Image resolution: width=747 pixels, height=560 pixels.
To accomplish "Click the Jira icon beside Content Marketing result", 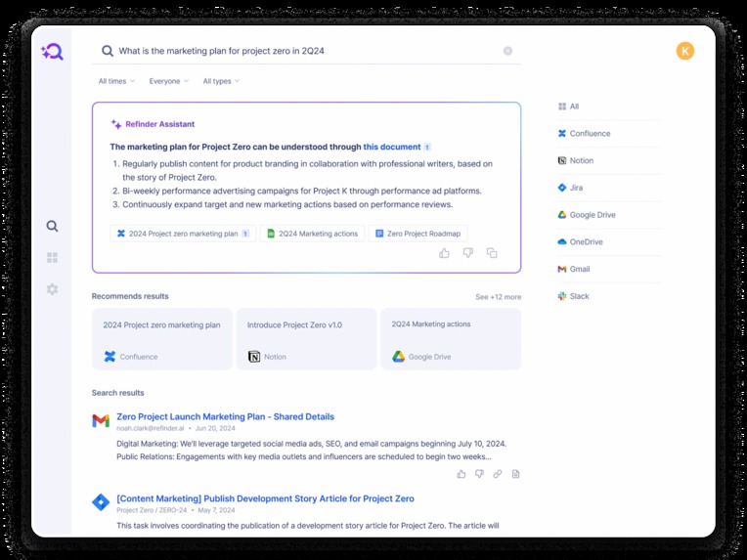I will (x=101, y=502).
